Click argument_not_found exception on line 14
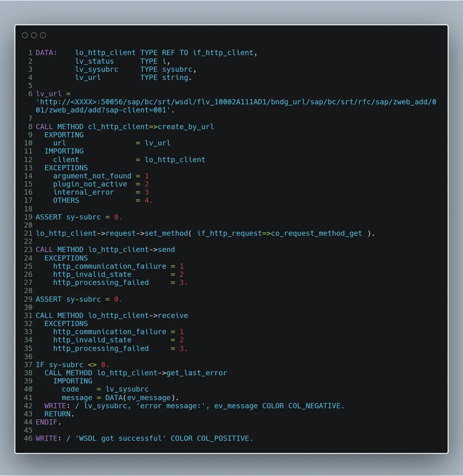This screenshot has width=463, height=476. [x=92, y=176]
